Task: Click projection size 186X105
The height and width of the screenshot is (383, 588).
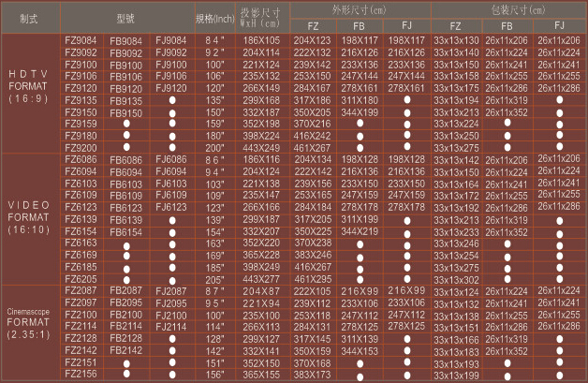Action: pos(261,40)
